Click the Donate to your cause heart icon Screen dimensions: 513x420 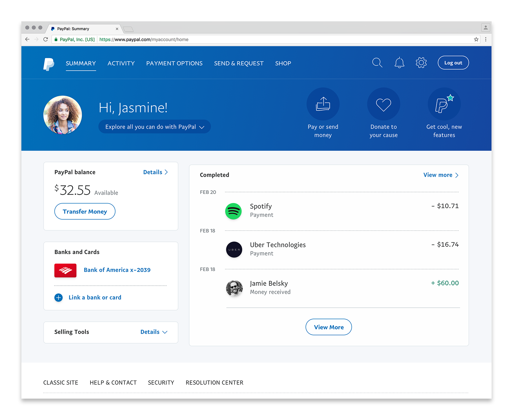coord(383,104)
